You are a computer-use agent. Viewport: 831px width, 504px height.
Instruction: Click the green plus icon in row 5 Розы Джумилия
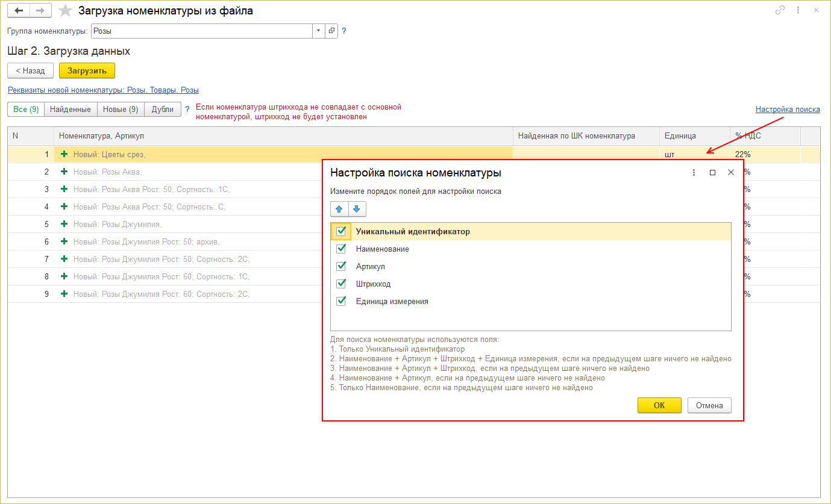coord(64,224)
